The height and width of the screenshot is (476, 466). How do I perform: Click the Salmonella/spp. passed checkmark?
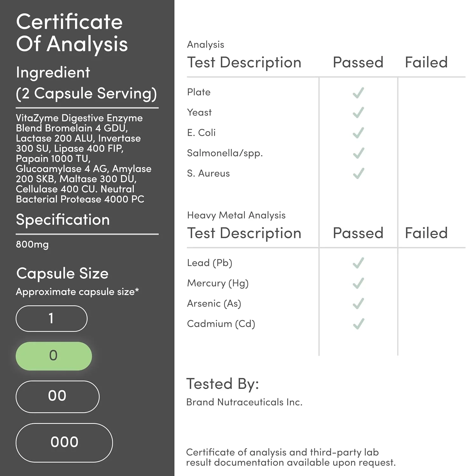[358, 153]
